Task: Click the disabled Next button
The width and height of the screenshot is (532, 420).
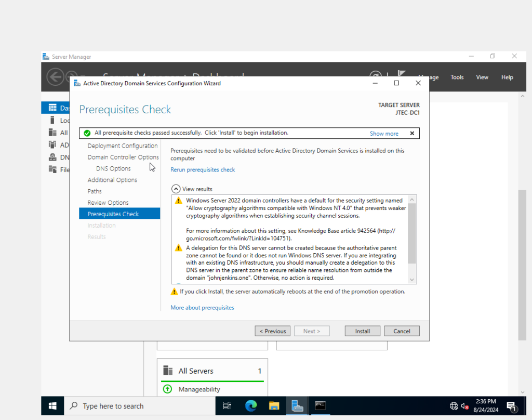Action: pyautogui.click(x=312, y=331)
